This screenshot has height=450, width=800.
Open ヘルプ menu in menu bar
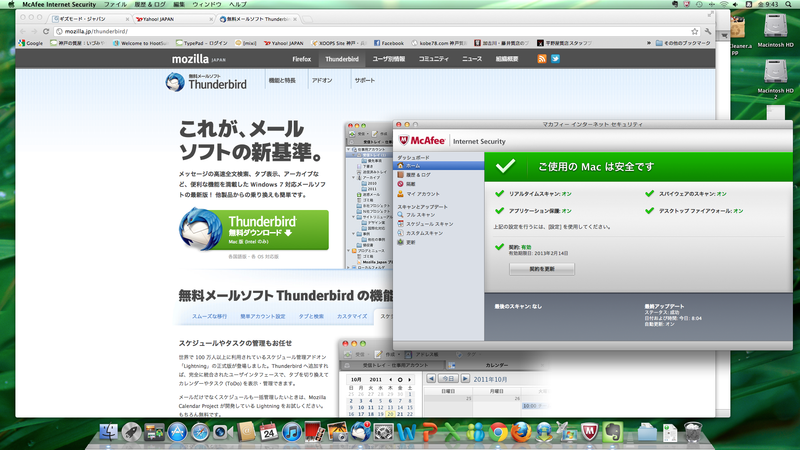[238, 4]
